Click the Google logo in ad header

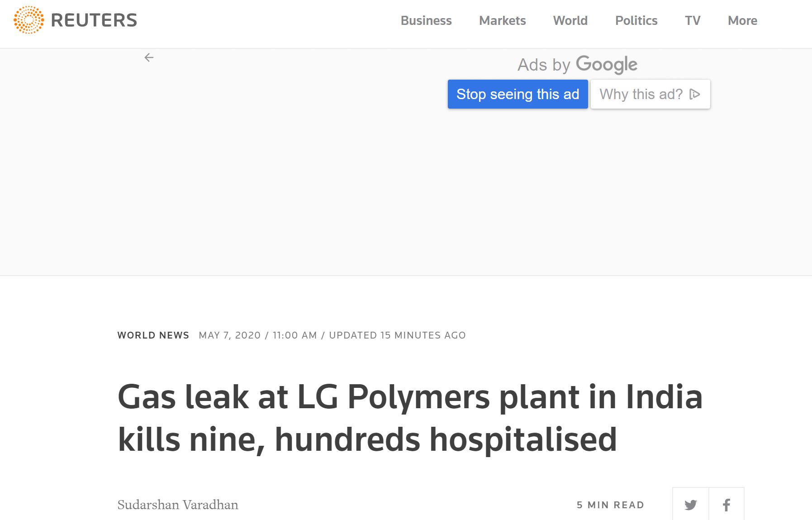(x=607, y=65)
